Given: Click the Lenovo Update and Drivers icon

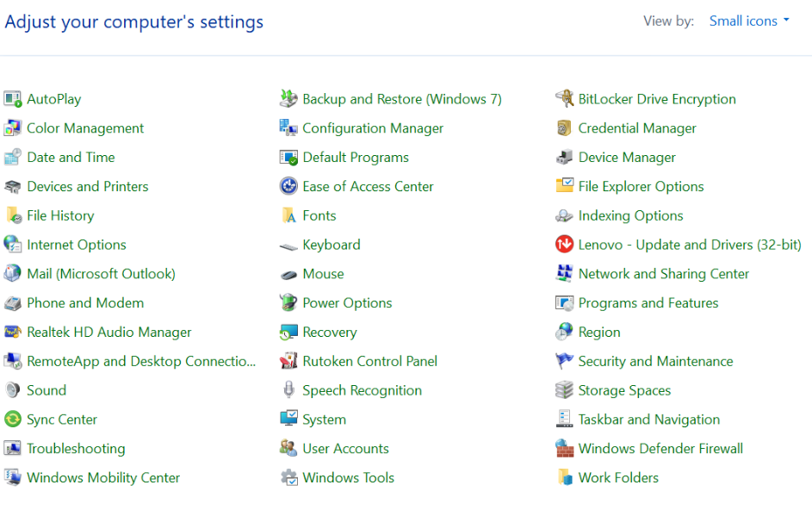Looking at the screenshot, I should 564,245.
